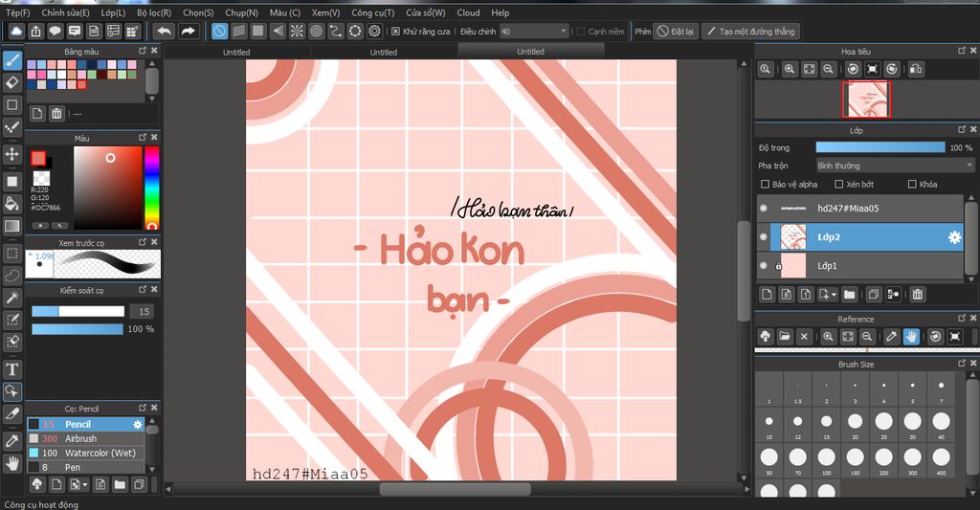The width and height of the screenshot is (980, 510).
Task: Select the Pen brush
Action: coord(85,468)
